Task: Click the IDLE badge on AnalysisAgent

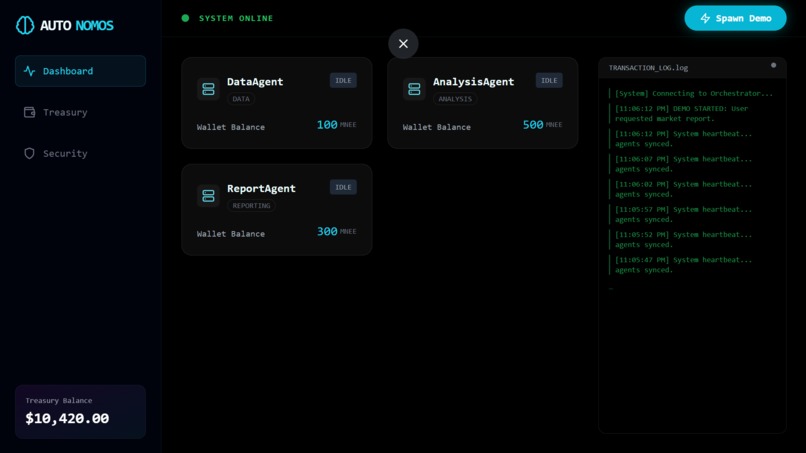Action: click(x=549, y=80)
